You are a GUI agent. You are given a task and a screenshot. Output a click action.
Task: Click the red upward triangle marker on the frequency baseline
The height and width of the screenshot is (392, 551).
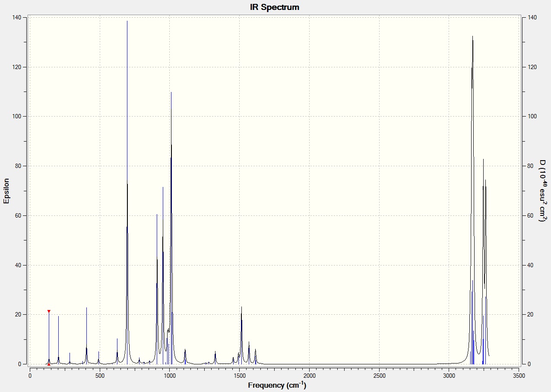[x=49, y=364]
